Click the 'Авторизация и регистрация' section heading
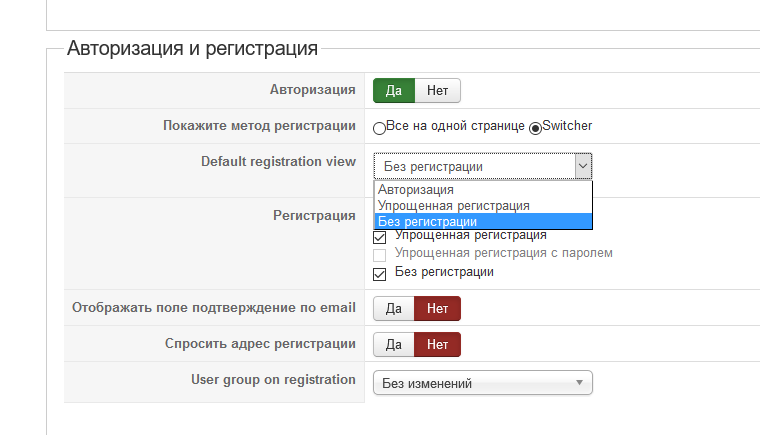The image size is (760, 435). point(192,48)
